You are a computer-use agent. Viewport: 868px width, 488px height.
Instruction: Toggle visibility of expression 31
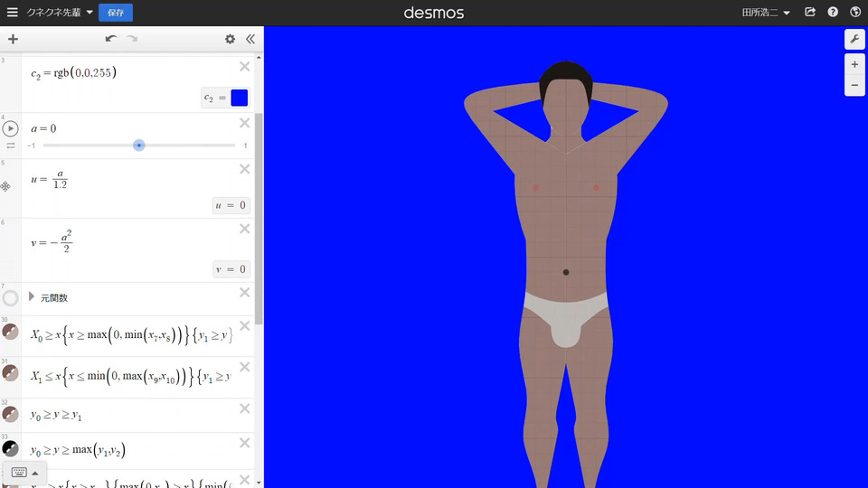[x=10, y=373]
